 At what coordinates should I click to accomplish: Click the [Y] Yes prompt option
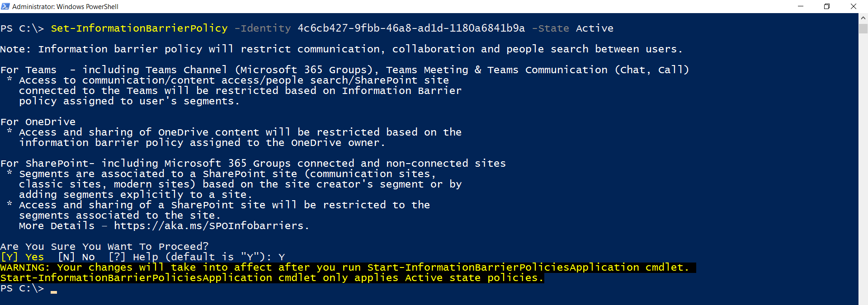click(x=23, y=257)
